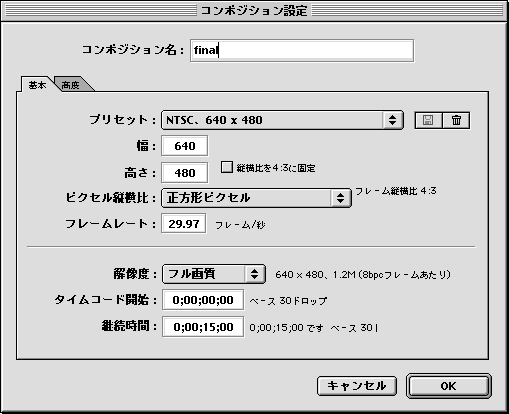Click the 幅 width field showing 640
The height and width of the screenshot is (414, 509).
click(185, 146)
